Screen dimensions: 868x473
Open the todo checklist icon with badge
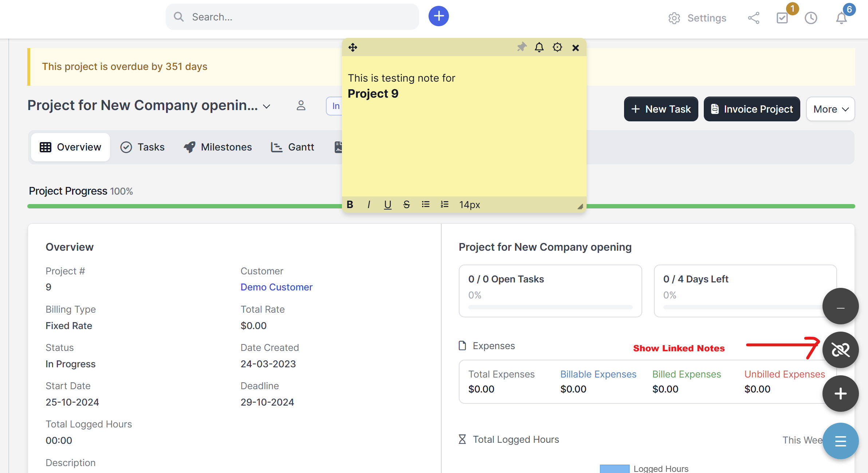(x=782, y=18)
